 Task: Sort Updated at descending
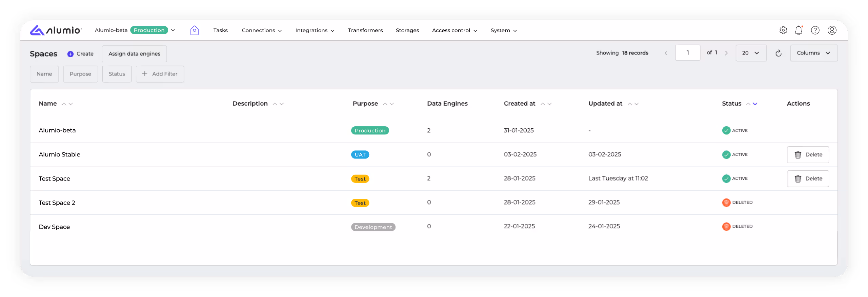[637, 104]
